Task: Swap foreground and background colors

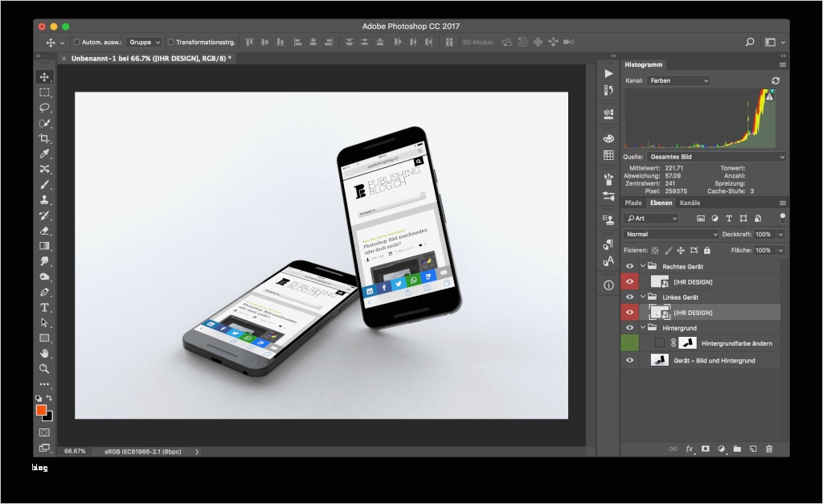Action: pos(49,398)
